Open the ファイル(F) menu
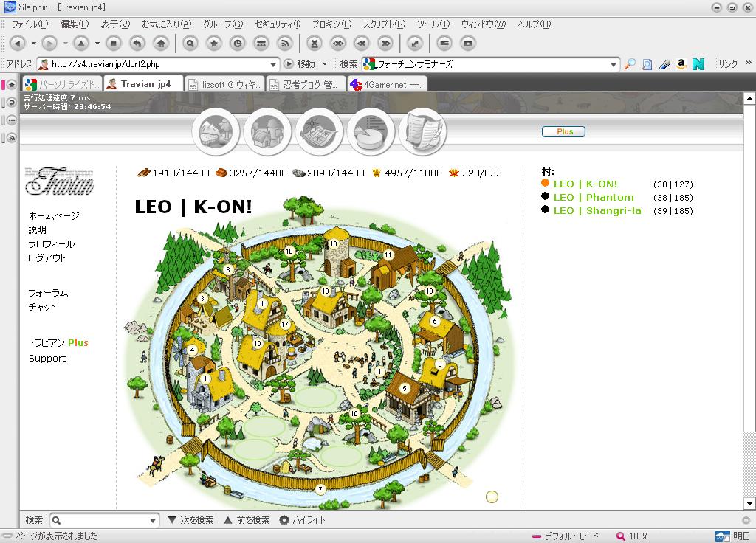Image resolution: width=756 pixels, height=543 pixels. 30,24
